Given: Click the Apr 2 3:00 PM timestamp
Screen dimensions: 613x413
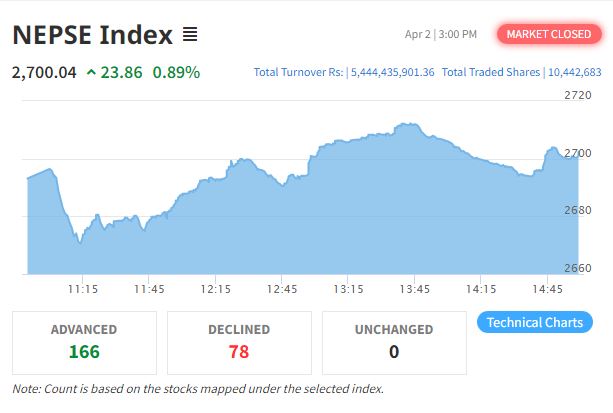Looking at the screenshot, I should (x=441, y=35).
